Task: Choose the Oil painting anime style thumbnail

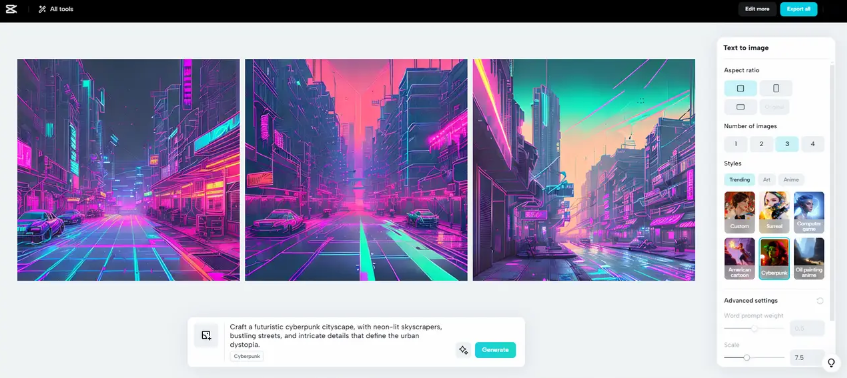Action: [809, 258]
